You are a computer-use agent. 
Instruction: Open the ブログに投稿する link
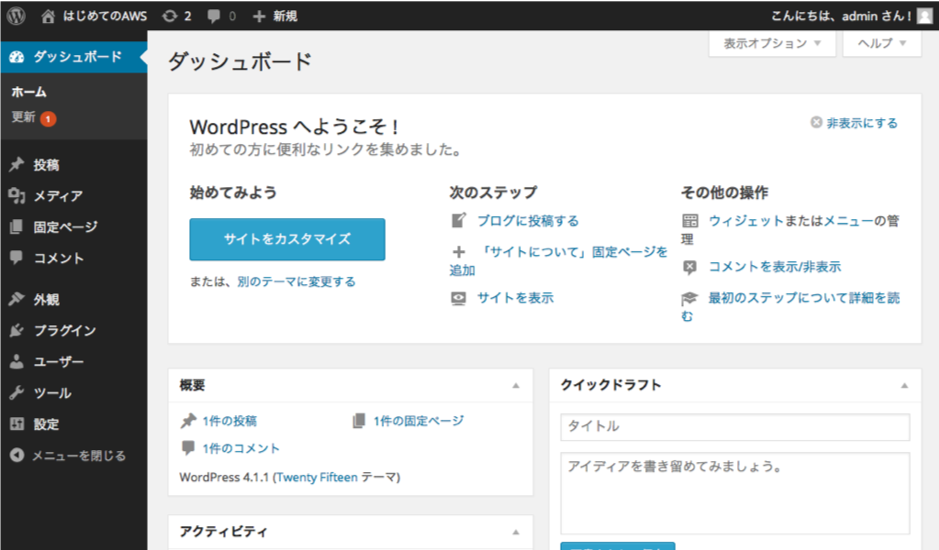click(x=528, y=220)
